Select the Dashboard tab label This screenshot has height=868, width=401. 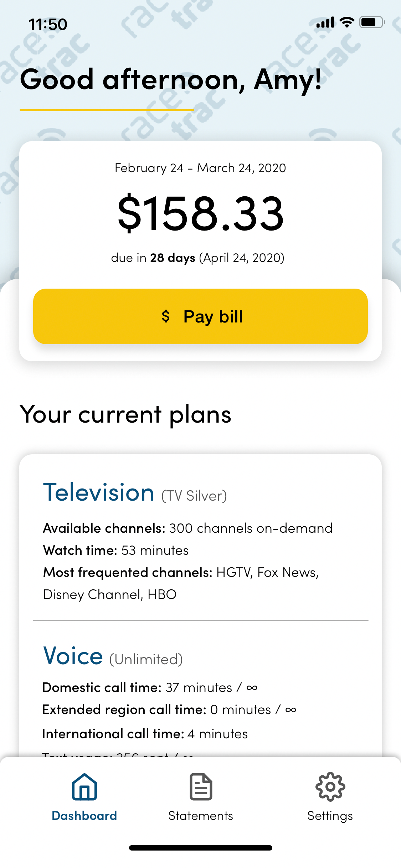click(84, 816)
